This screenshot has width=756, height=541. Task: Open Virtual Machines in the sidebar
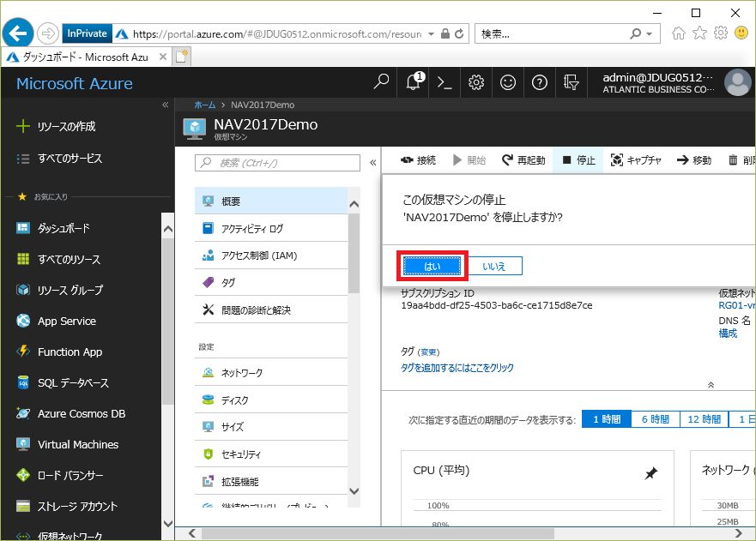tap(67, 444)
